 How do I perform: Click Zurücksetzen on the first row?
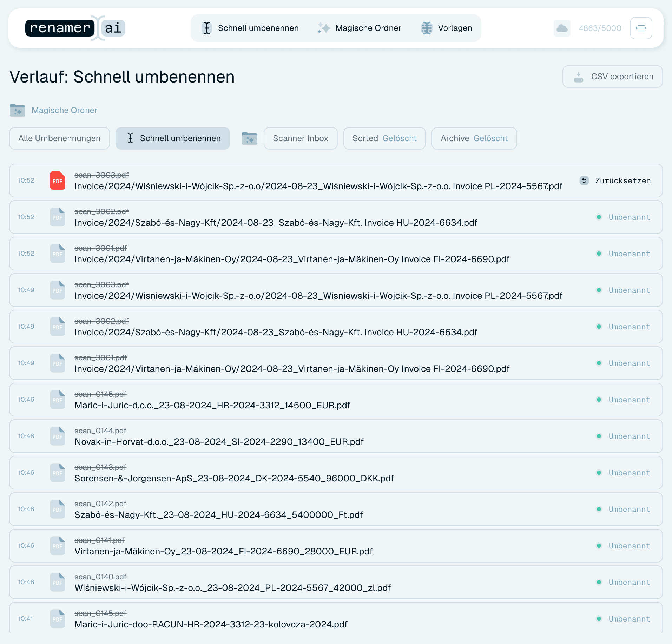615,180
